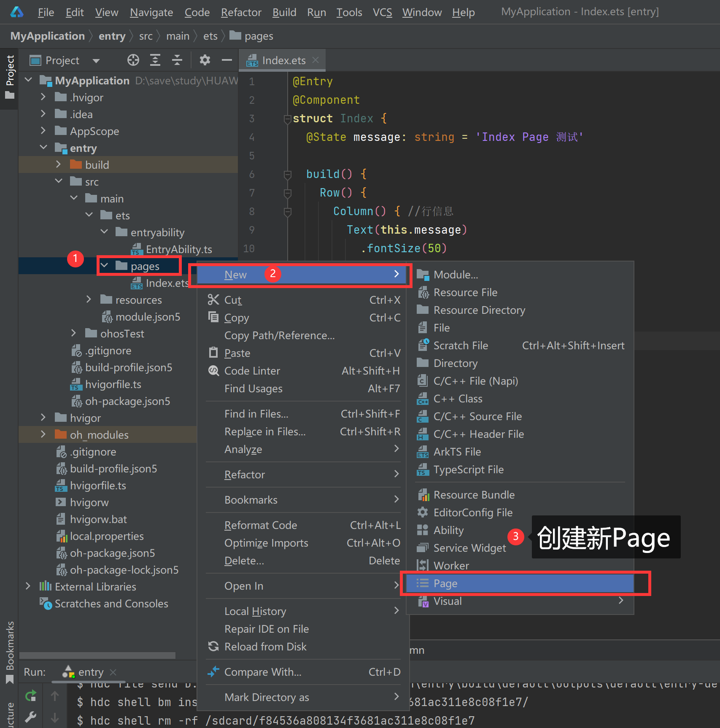The width and height of the screenshot is (720, 728).
Task: Click the Compare With icon
Action: tap(213, 671)
